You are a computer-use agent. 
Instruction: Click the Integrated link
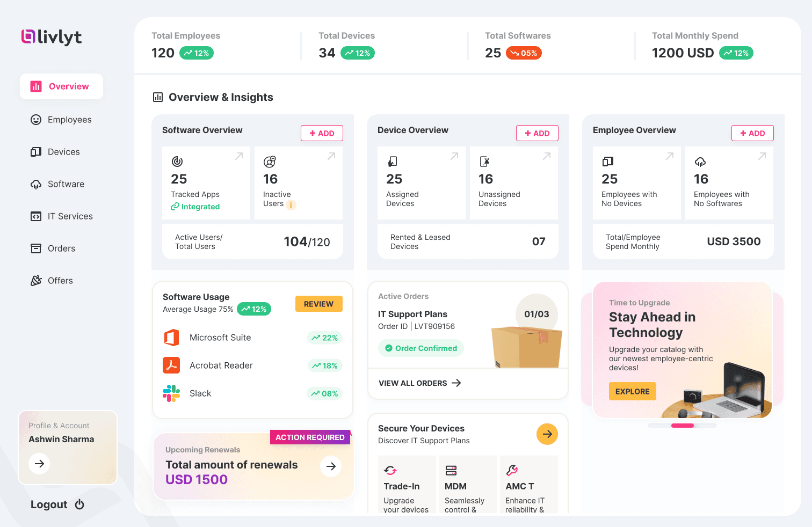tap(195, 207)
